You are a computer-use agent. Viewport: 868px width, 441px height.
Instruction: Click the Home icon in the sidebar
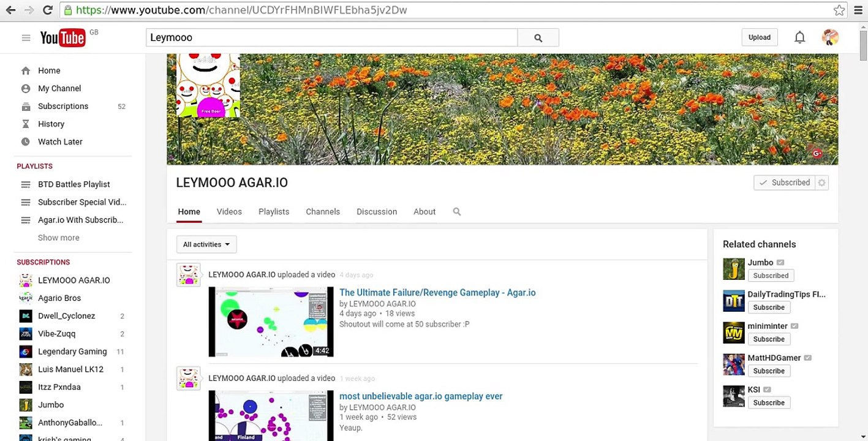click(x=26, y=70)
